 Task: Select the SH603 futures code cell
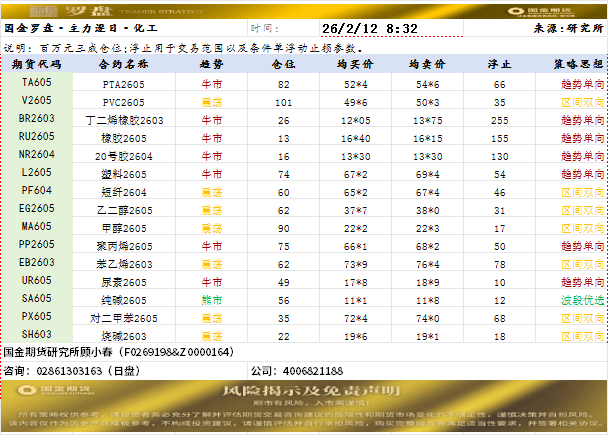pyautogui.click(x=36, y=334)
